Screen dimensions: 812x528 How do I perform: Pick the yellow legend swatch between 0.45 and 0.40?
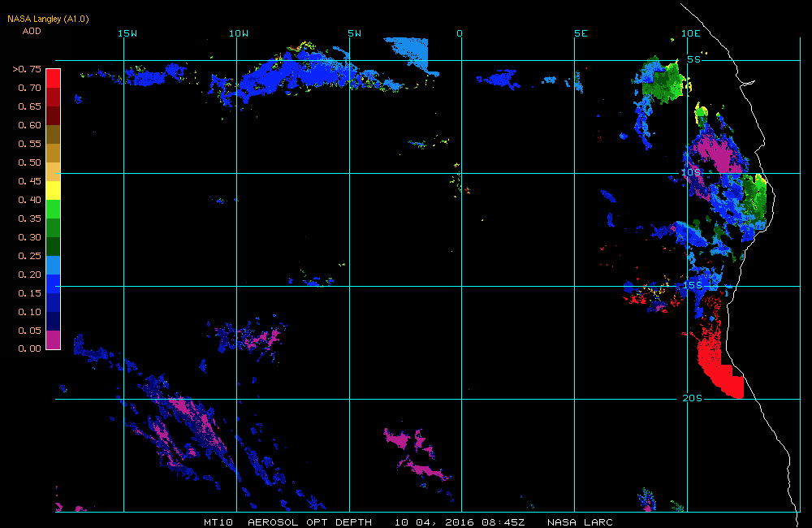54,190
